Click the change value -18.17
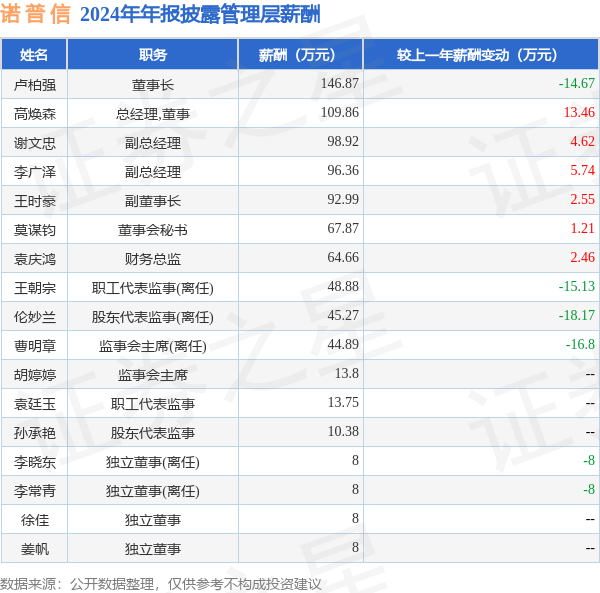Viewport: 600px width, 593px height. [577, 316]
